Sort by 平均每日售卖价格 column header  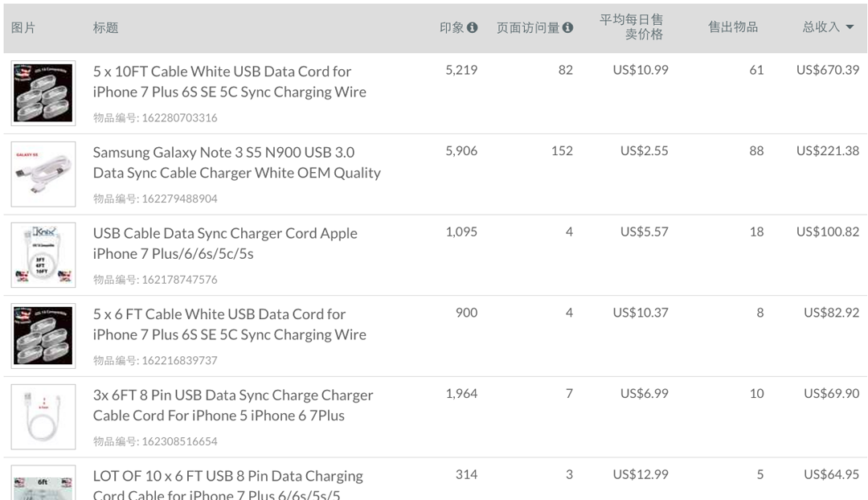[x=631, y=27]
